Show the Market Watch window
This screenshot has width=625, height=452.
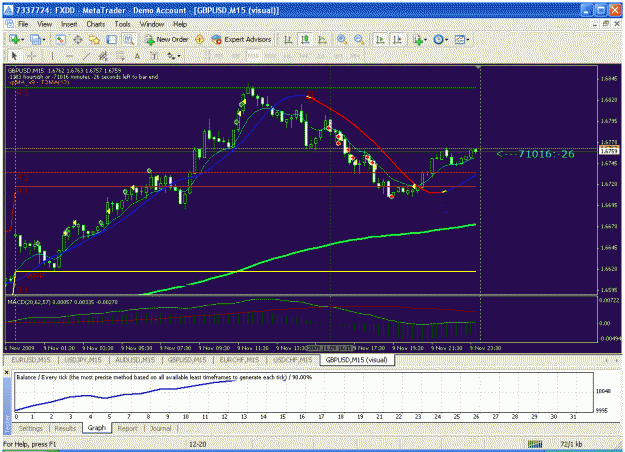(61, 39)
